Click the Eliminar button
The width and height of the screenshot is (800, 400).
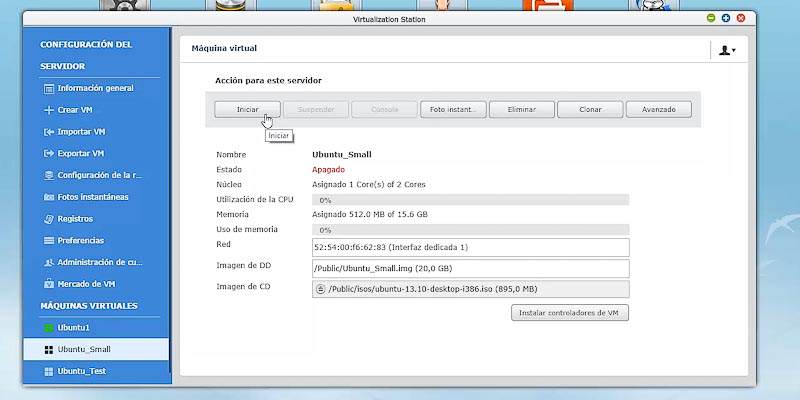(521, 109)
